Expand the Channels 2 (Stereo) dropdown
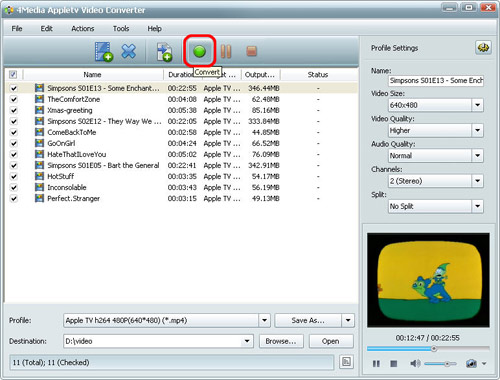This screenshot has width=500, height=380. tap(477, 181)
